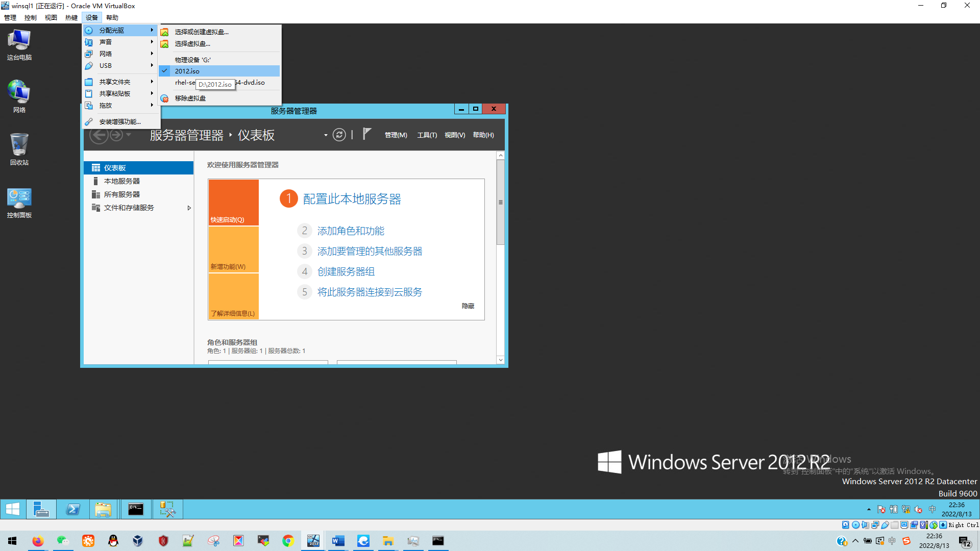Select physical device 'G:' entry

coord(219,60)
